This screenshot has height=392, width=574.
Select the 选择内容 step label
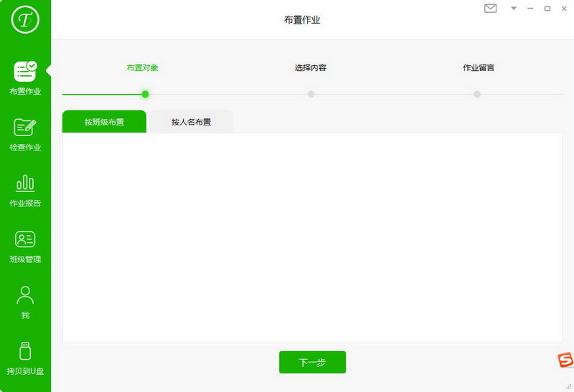[311, 67]
